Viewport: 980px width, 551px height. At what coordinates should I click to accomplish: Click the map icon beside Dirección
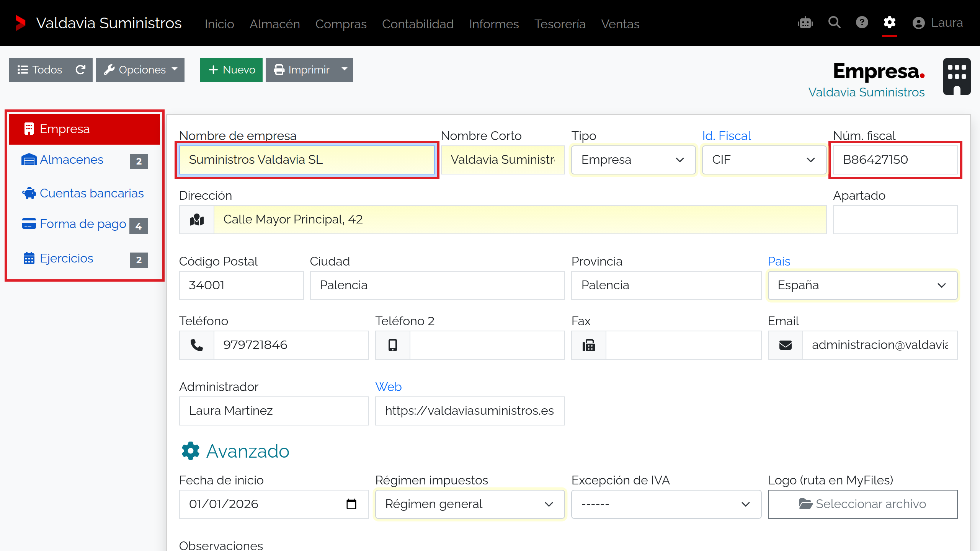(197, 220)
